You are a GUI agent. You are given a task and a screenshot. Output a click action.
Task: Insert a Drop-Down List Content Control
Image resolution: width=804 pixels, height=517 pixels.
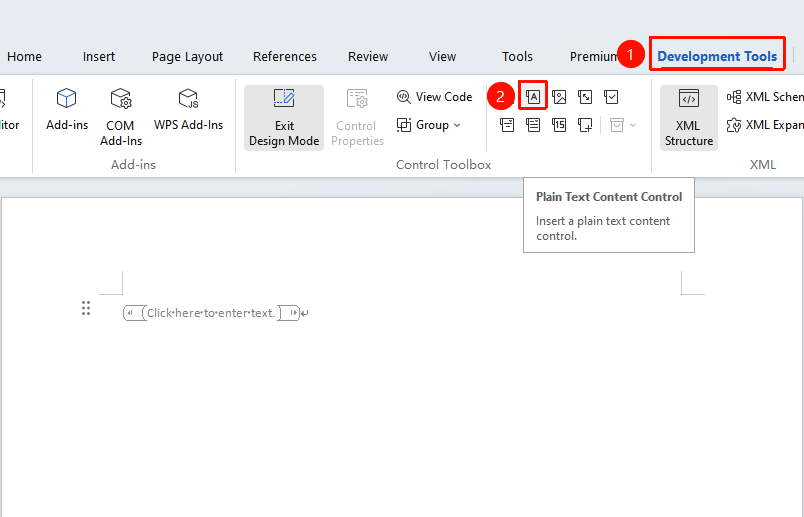(x=533, y=125)
